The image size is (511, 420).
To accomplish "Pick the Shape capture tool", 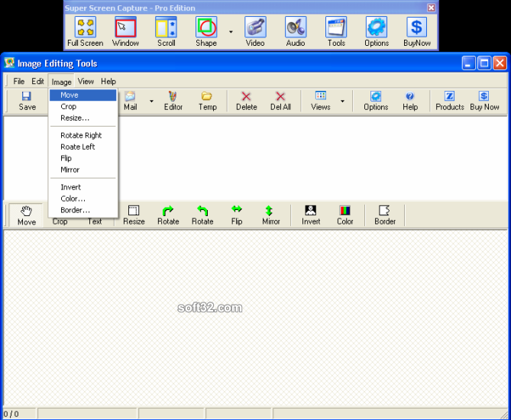I will 206,31.
